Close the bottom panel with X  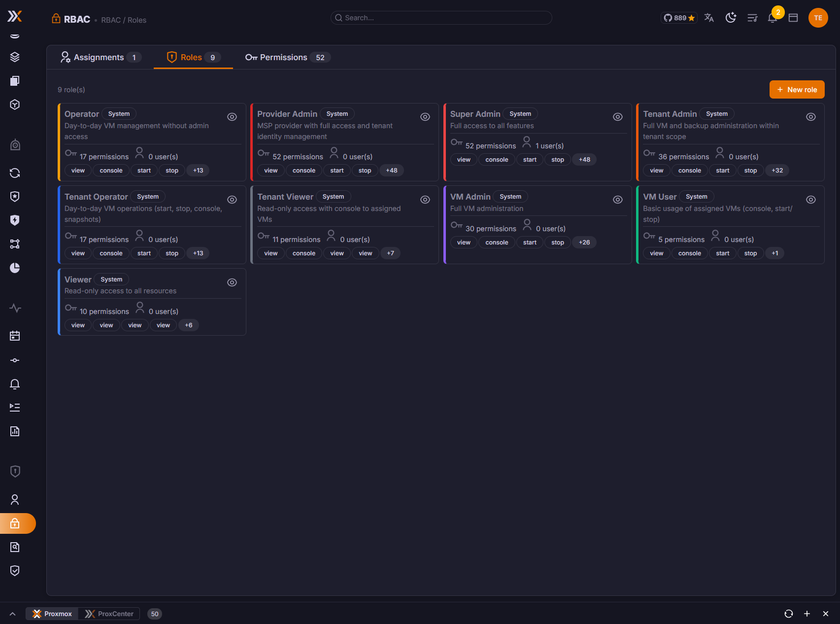pyautogui.click(x=826, y=614)
